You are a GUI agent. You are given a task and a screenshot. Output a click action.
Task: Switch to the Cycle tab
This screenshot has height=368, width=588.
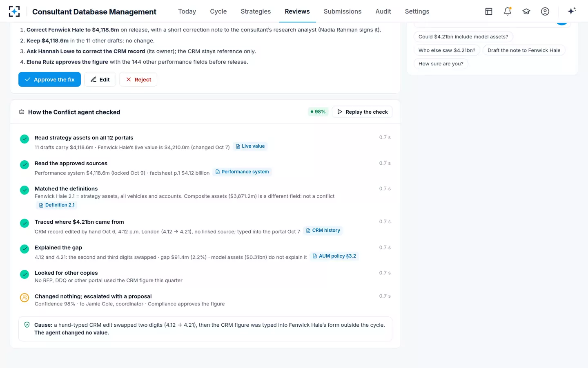click(x=218, y=11)
